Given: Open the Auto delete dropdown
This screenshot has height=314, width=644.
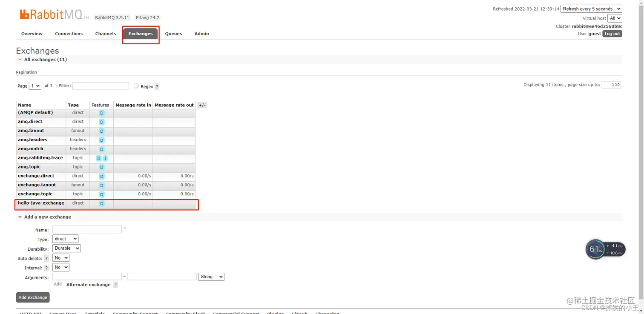Looking at the screenshot, I should [x=60, y=258].
